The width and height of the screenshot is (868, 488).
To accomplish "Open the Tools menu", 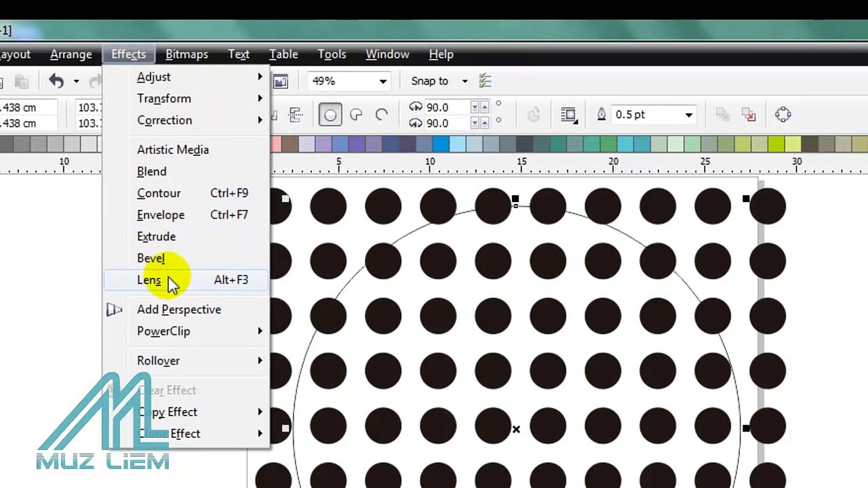I will coord(332,54).
